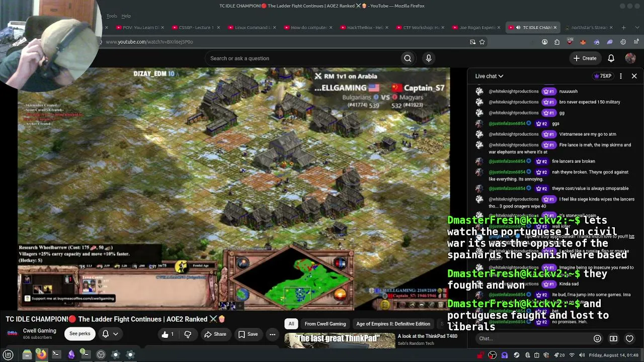Save the video to a playlist
Image resolution: width=644 pixels, height=362 pixels.
pos(248,334)
